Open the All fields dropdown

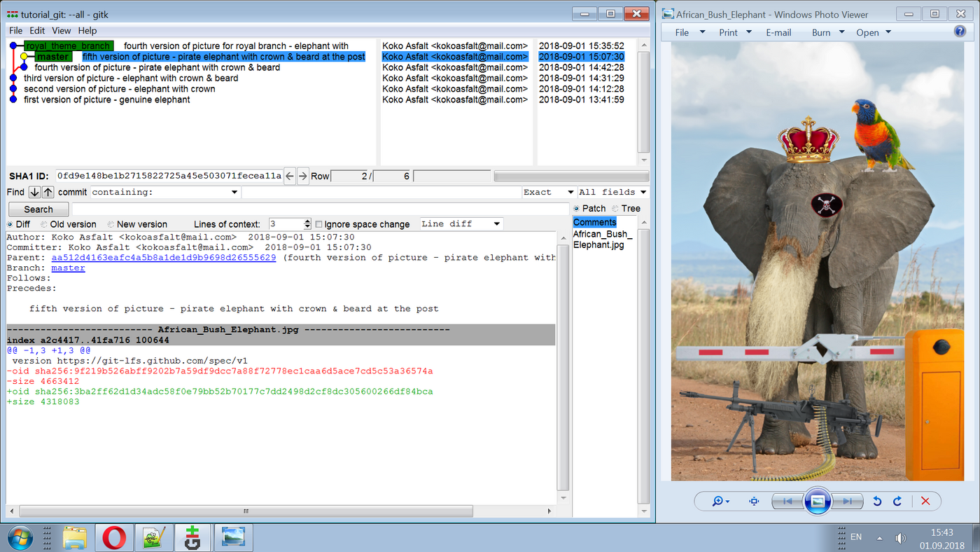(x=613, y=192)
